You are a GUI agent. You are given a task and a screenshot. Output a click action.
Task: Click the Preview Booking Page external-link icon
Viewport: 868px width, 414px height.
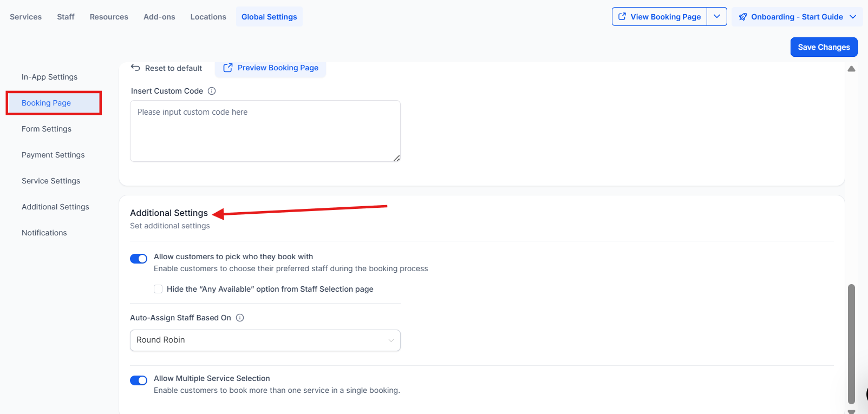pyautogui.click(x=228, y=68)
